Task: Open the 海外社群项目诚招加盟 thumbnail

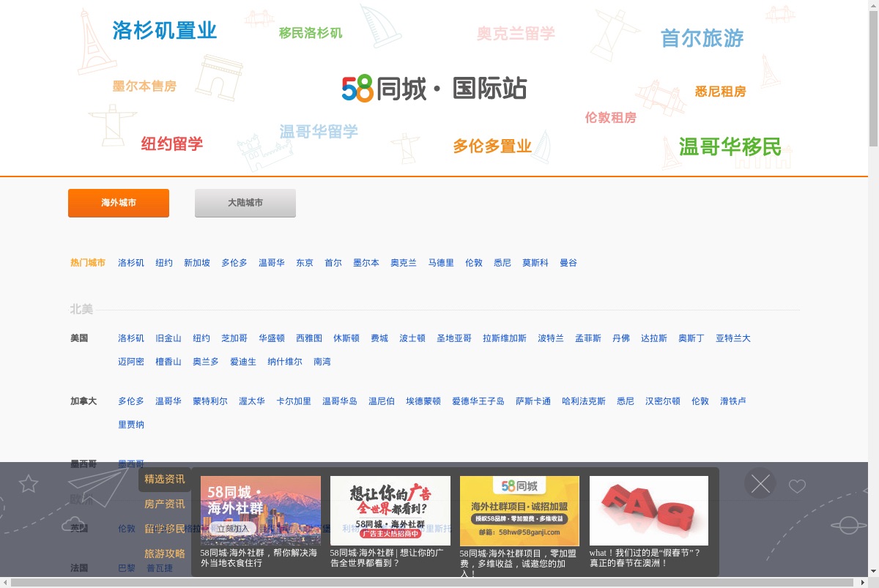Action: pyautogui.click(x=519, y=510)
